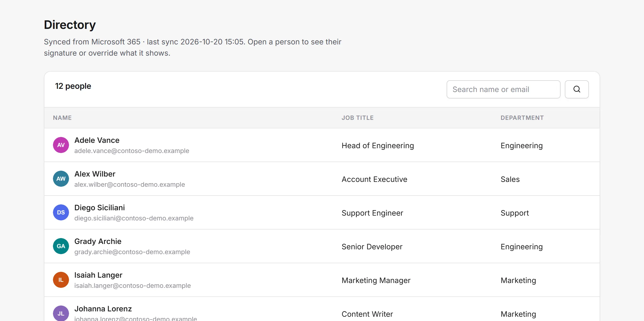Click Alex Wilber's AW avatar
The height and width of the screenshot is (321, 644).
pos(61,179)
